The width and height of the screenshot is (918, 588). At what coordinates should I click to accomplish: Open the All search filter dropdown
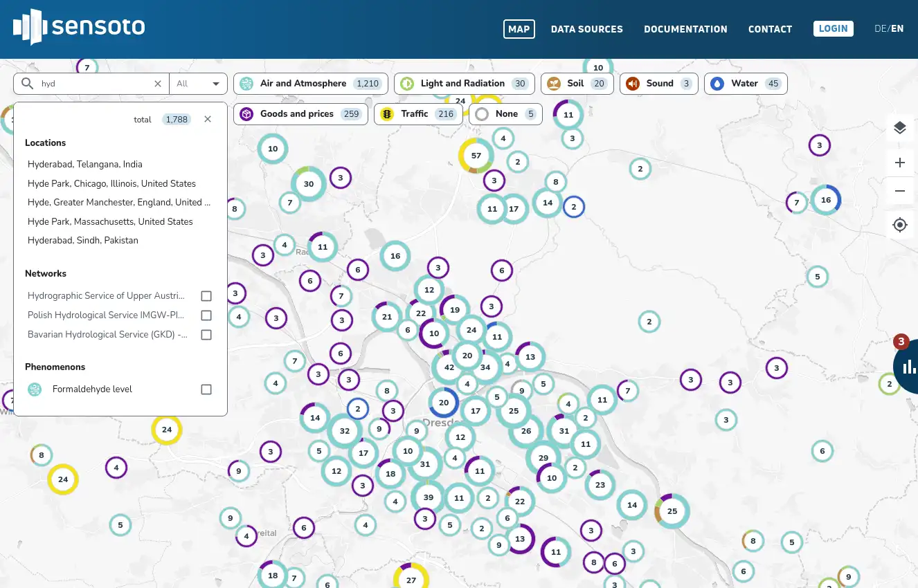coord(199,84)
